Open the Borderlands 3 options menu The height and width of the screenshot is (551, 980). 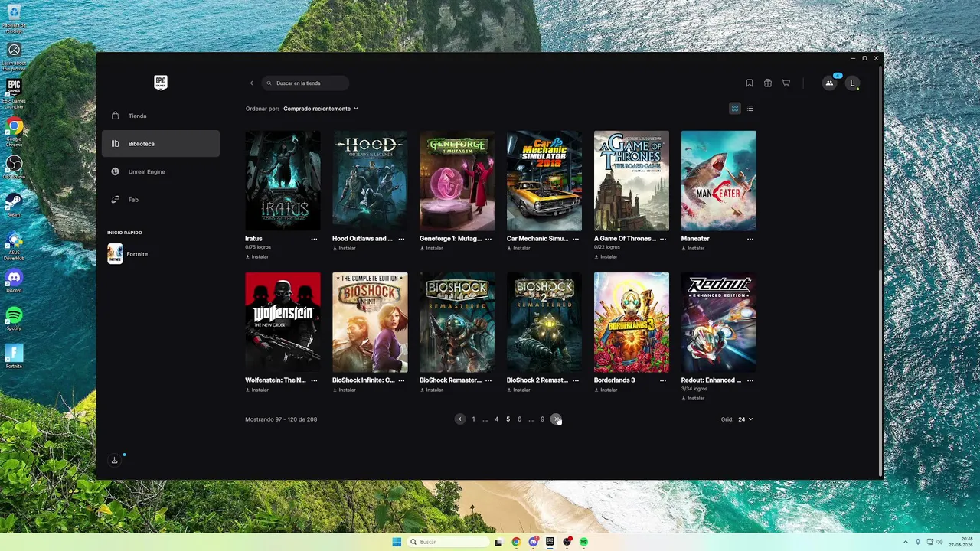pos(663,380)
